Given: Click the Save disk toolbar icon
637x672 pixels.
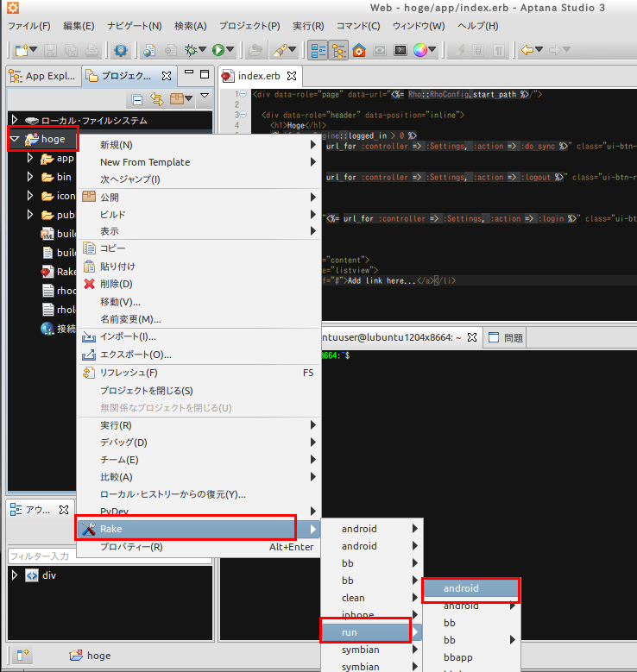Looking at the screenshot, I should tap(51, 50).
